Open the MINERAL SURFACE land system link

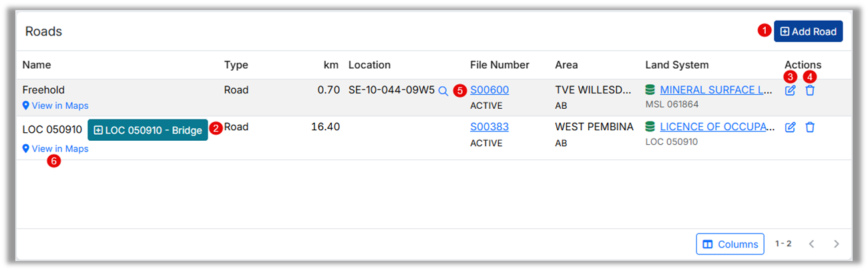click(x=716, y=89)
